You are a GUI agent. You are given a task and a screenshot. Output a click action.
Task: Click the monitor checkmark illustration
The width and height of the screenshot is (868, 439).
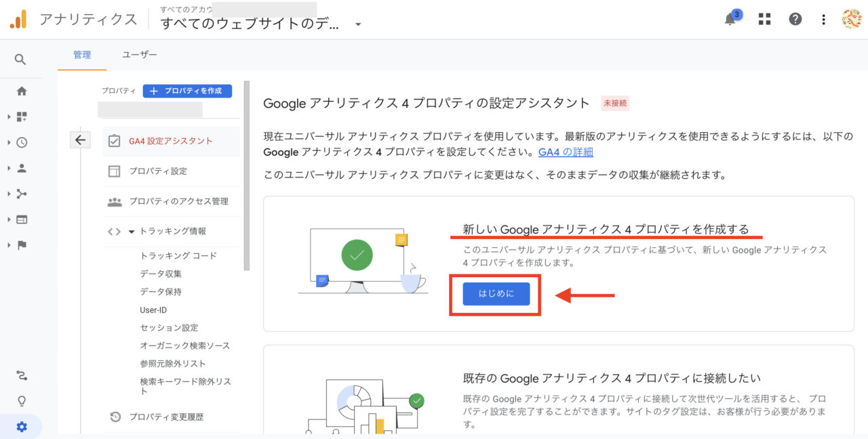tap(363, 261)
